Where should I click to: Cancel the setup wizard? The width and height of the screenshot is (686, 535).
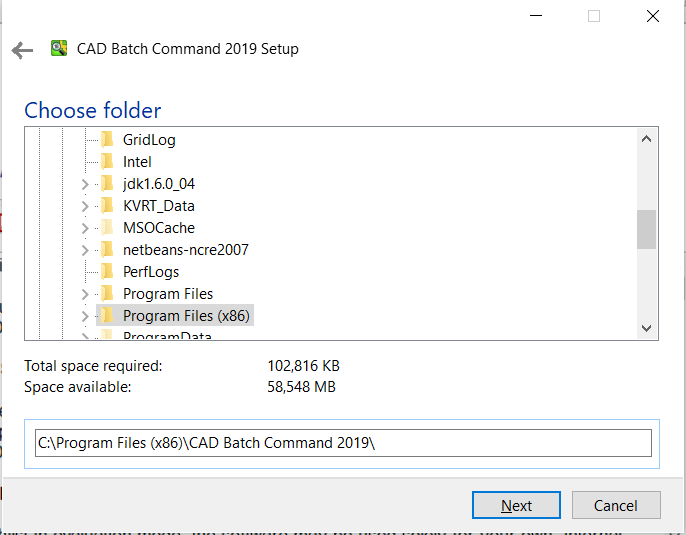pyautogui.click(x=616, y=505)
